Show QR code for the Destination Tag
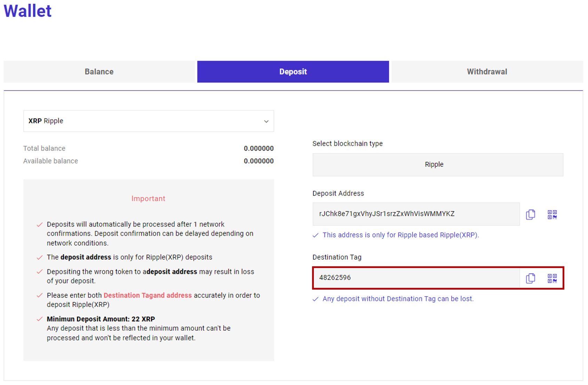 point(552,278)
